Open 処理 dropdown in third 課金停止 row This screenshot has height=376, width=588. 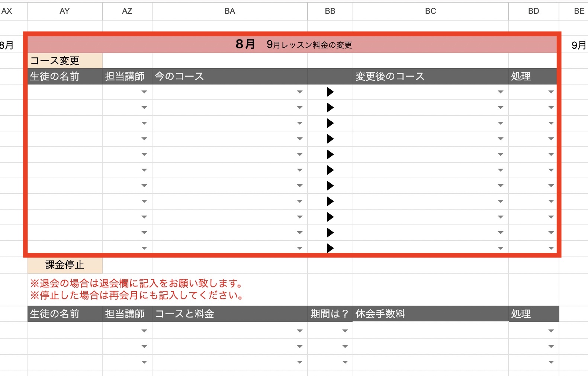pyautogui.click(x=551, y=362)
